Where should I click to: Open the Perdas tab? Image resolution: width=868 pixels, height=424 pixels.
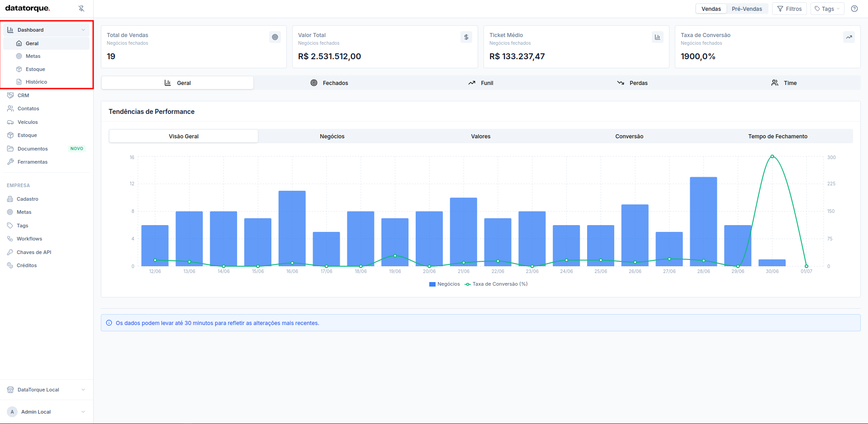(x=632, y=83)
